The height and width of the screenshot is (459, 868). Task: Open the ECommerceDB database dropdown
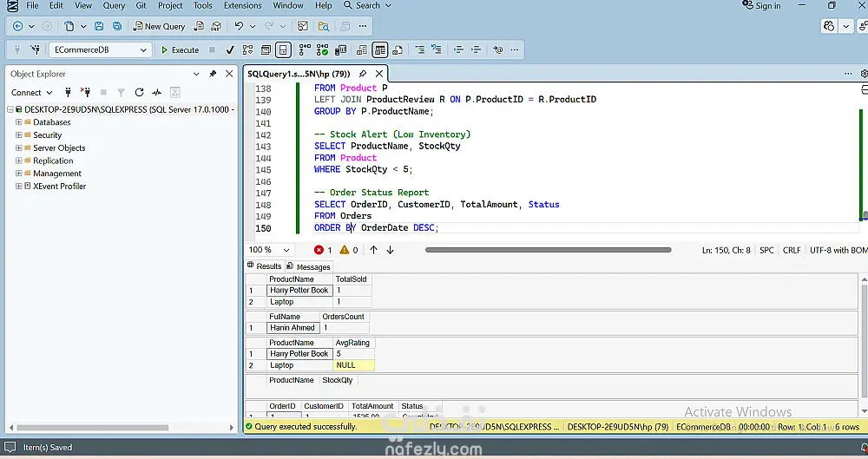(100, 49)
